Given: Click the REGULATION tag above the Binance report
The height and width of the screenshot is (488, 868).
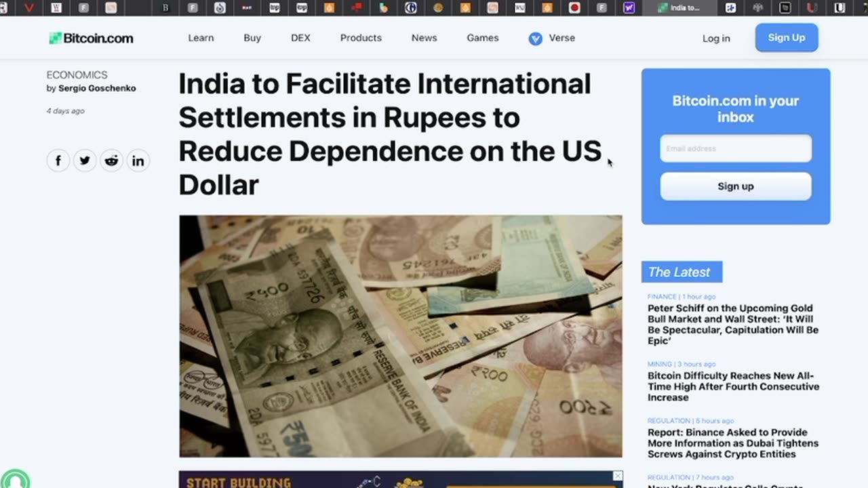Looking at the screenshot, I should point(669,421).
